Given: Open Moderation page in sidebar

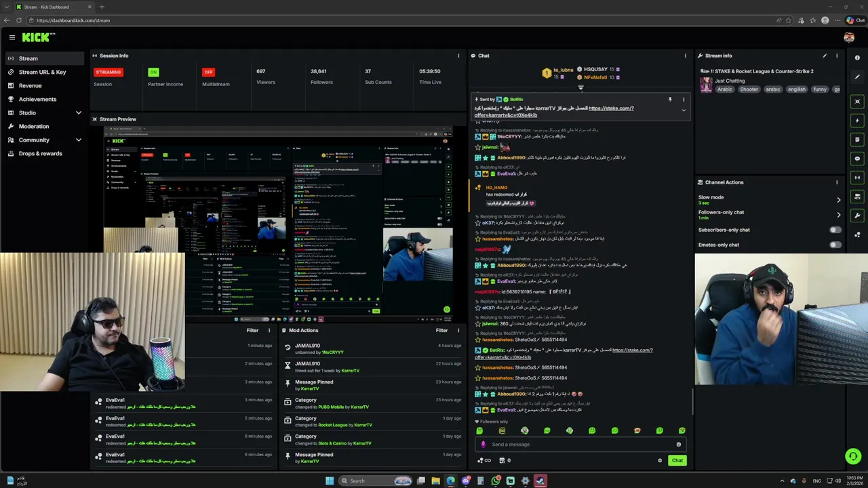Looking at the screenshot, I should (x=45, y=126).
